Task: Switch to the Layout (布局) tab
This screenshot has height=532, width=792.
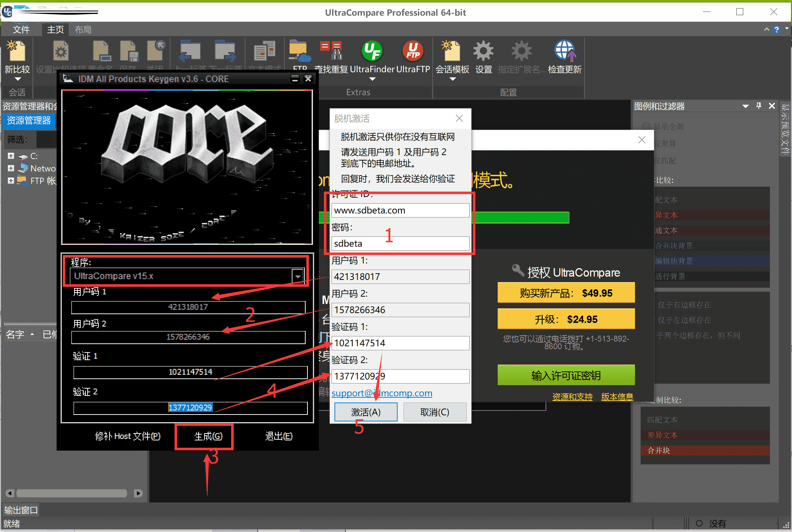Action: click(83, 30)
